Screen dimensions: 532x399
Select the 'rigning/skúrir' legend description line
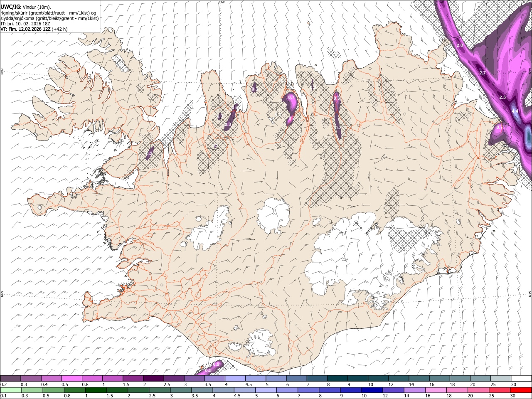tap(48, 12)
